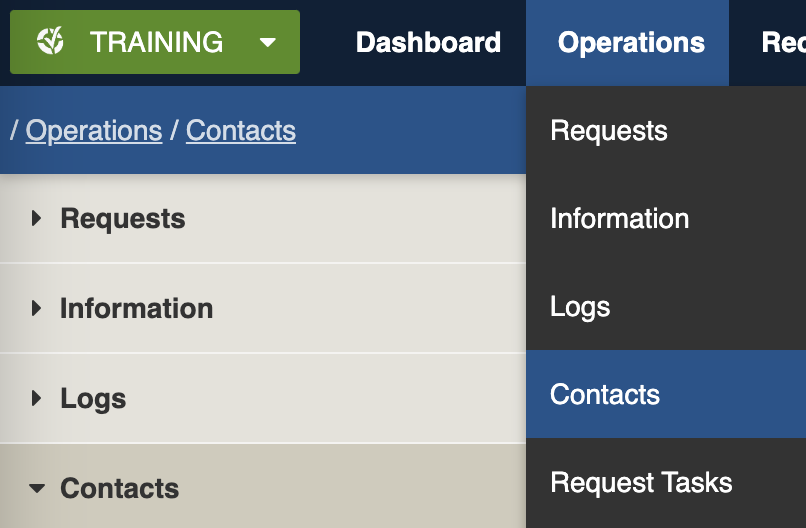Choose highlighted Contacts in the Operations dropdown menu
806x528 pixels.
[x=605, y=394]
